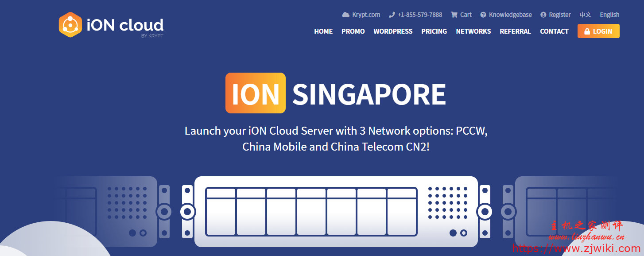
Task: Click the iON cloud hexagon logo
Action: [x=70, y=25]
